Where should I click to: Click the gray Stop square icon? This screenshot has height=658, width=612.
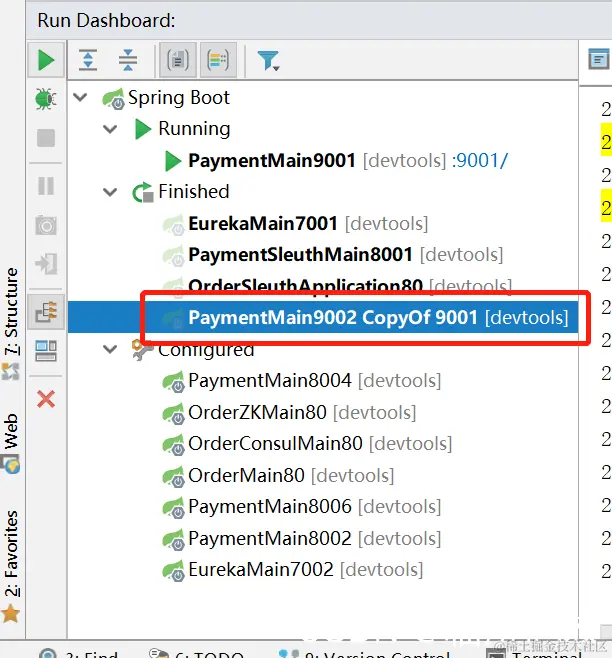tap(46, 138)
